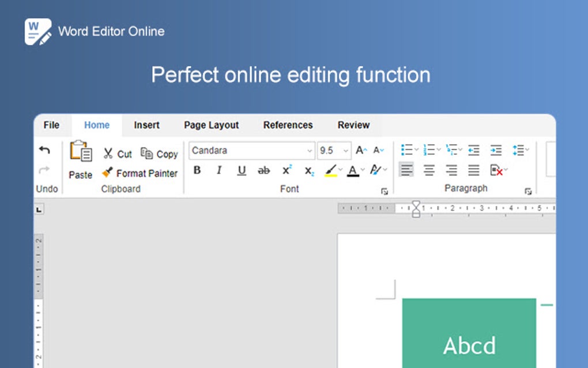Click the Bullets list icon
Image resolution: width=588 pixels, height=368 pixels.
click(407, 149)
